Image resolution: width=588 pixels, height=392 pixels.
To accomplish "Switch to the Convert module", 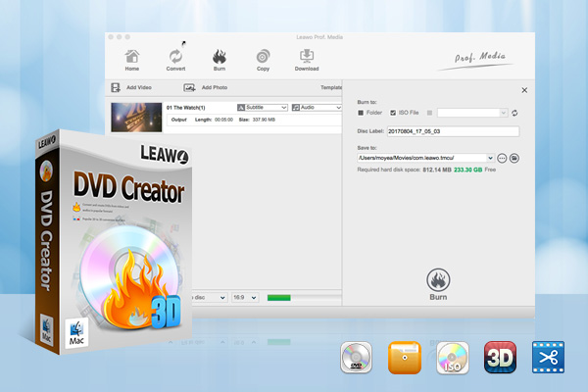I will [x=175, y=60].
